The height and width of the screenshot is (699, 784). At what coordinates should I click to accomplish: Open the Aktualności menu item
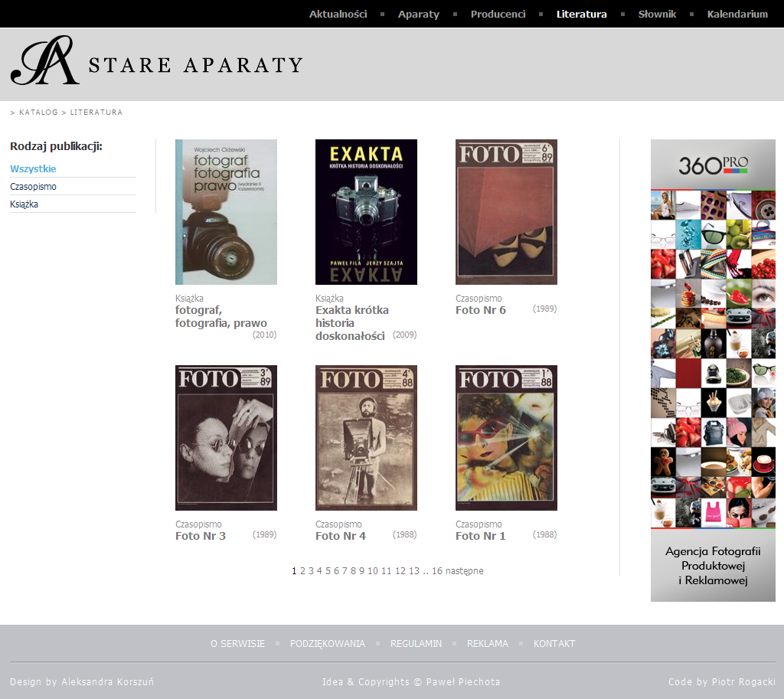pyautogui.click(x=338, y=14)
